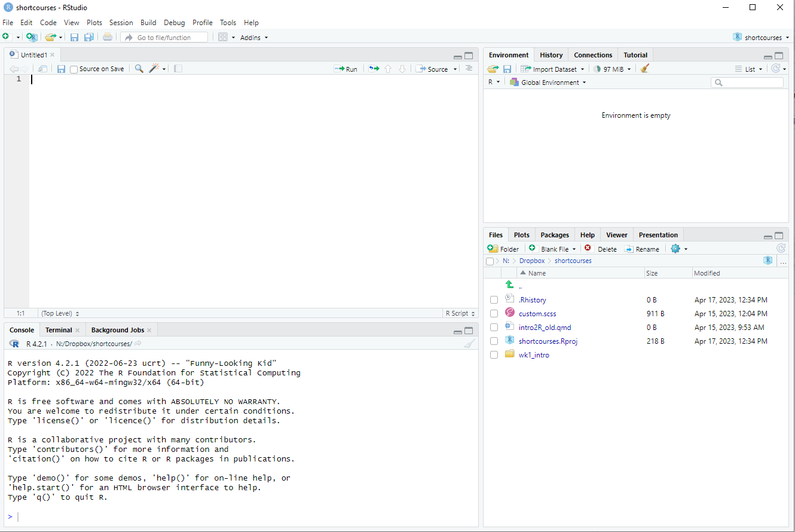Click the re-run previous code icon
Viewport: 795px width, 532px height.
[x=374, y=69]
